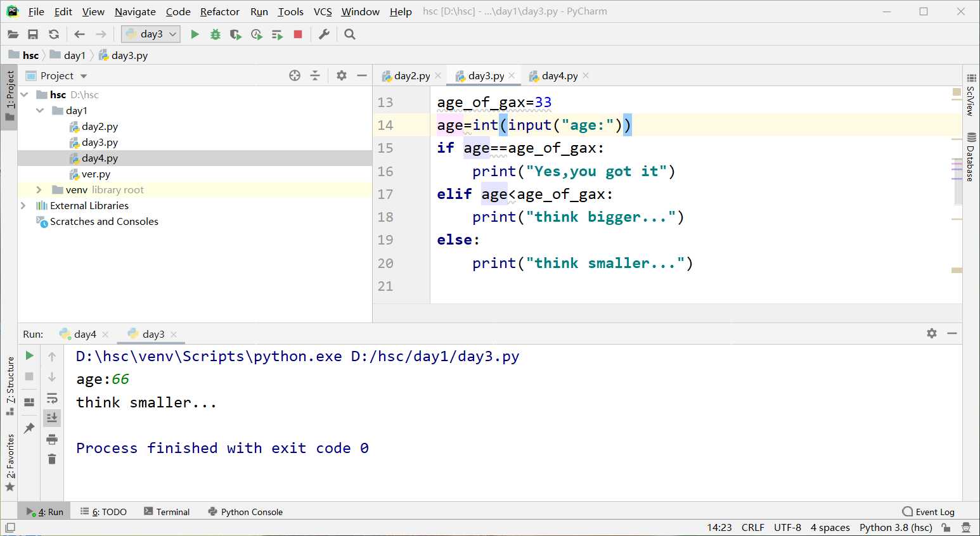Click day1 in the breadcrumb bar
This screenshot has height=536, width=980.
68,55
